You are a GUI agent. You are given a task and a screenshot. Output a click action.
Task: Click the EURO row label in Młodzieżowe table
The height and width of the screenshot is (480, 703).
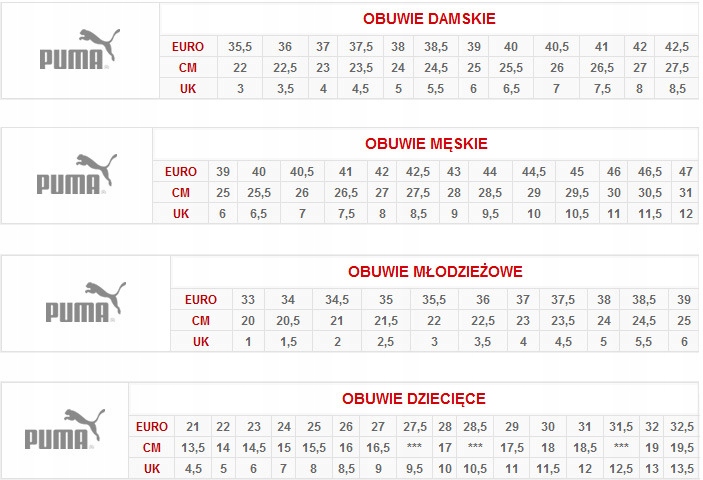201,299
